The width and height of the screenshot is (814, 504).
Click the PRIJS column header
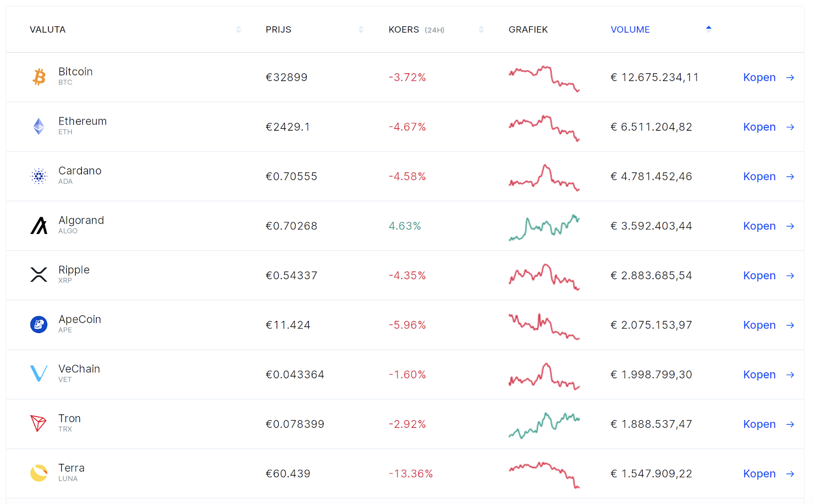point(278,29)
